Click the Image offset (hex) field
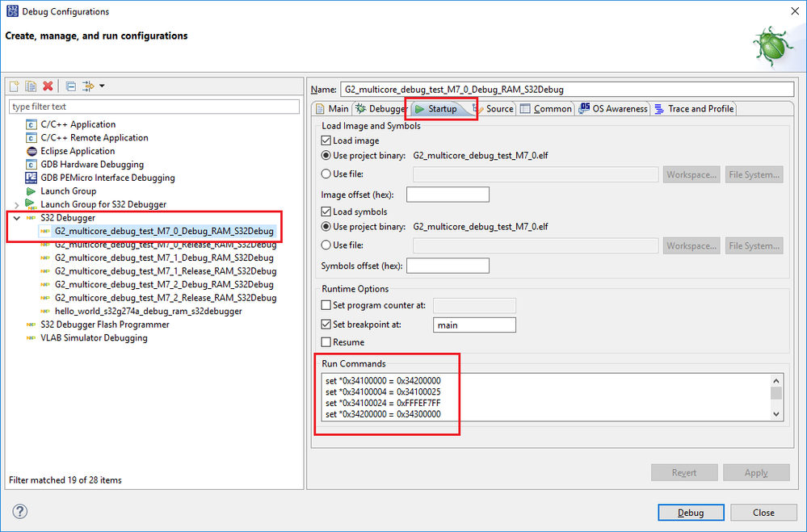The image size is (807, 532). pos(448,195)
